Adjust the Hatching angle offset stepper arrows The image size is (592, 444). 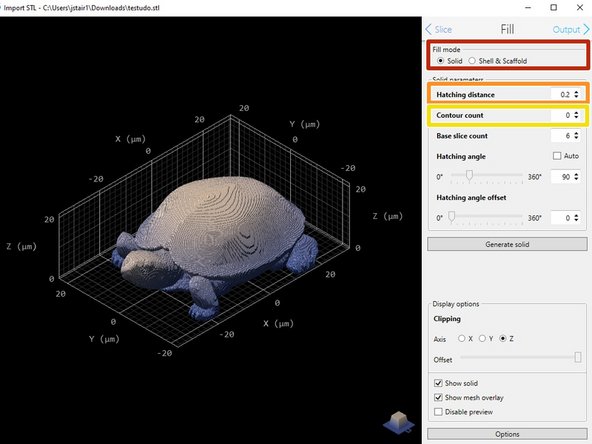click(576, 218)
